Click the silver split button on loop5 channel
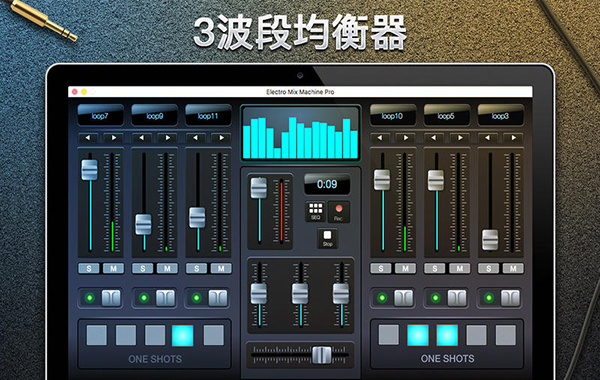 pyautogui.click(x=457, y=298)
